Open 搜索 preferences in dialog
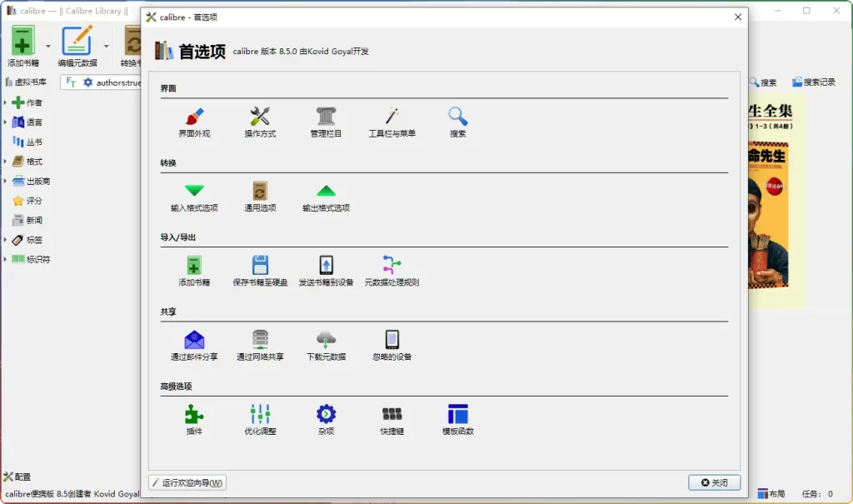Screen dimensions: 853x504 point(457,122)
